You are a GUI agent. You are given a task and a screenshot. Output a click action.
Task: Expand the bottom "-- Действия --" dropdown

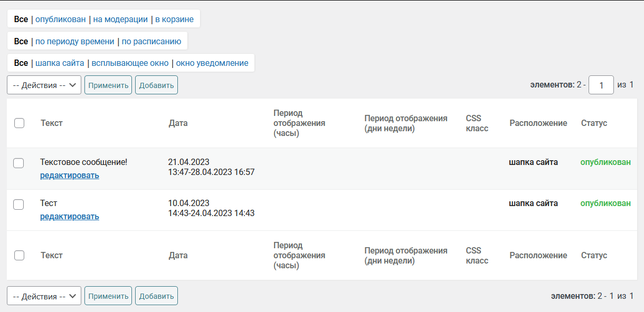pyautogui.click(x=44, y=296)
